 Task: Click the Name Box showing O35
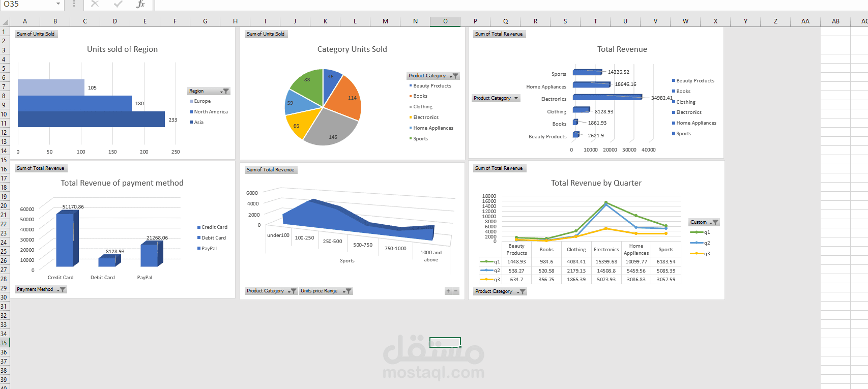[28, 4]
